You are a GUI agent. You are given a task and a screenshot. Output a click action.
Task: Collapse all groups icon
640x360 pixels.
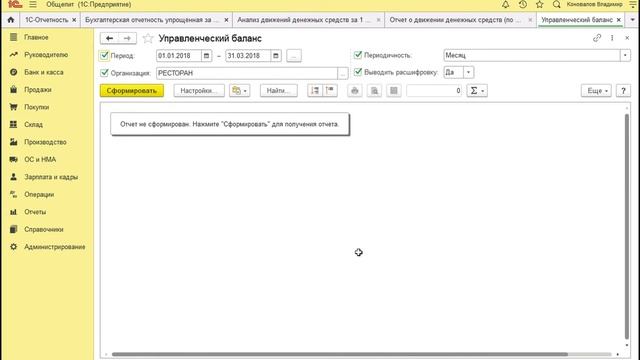pos(330,91)
